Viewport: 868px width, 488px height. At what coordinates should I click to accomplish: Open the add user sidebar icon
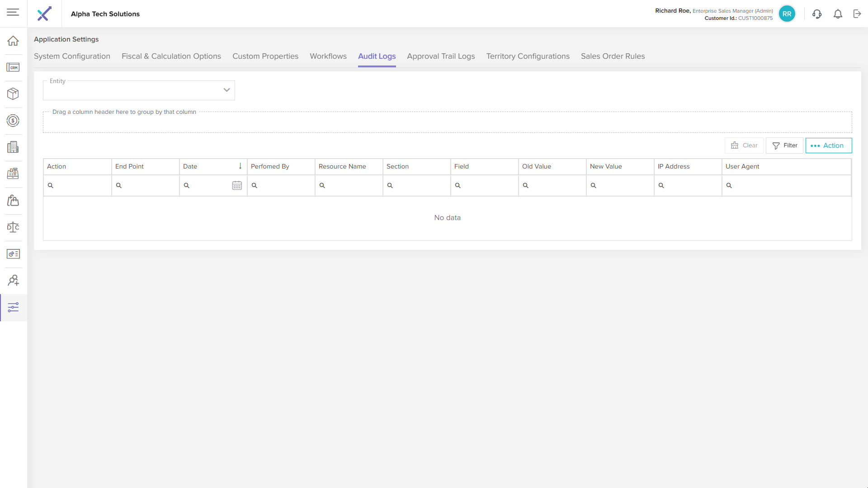pos(13,281)
